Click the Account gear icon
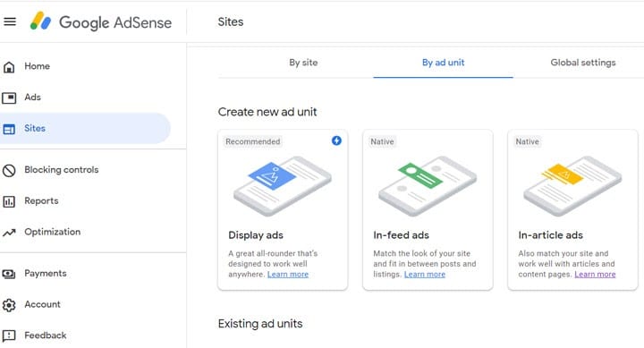Screen dimensions: 644x348 tap(9, 305)
